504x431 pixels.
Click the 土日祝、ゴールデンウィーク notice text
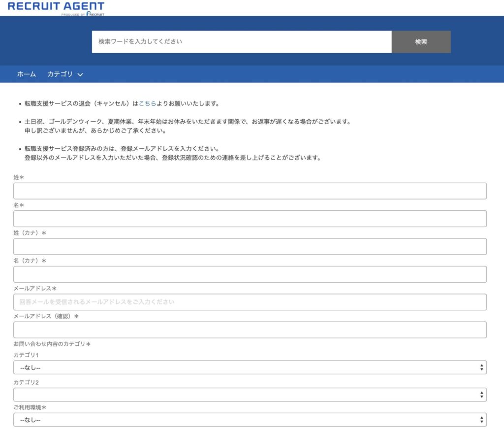coord(188,126)
